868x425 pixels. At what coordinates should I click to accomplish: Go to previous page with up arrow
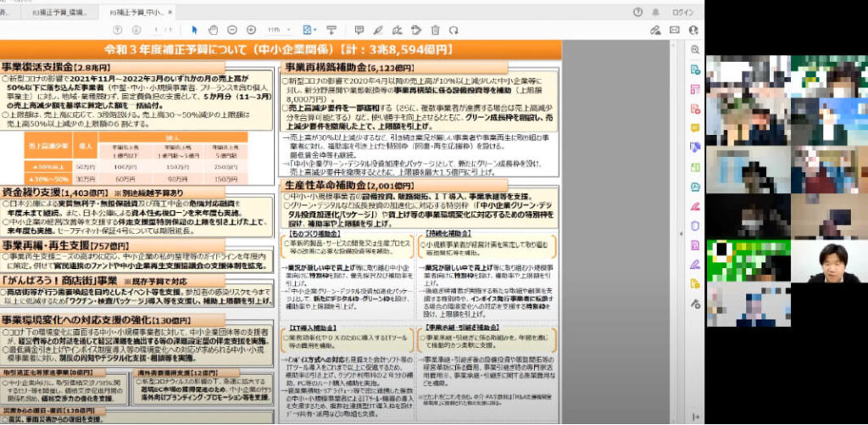117,30
